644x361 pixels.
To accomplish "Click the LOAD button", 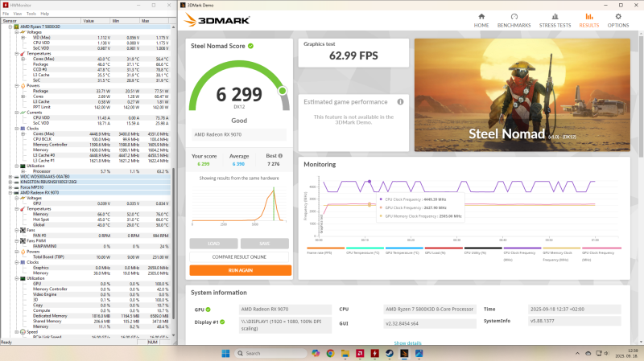I will [213, 244].
